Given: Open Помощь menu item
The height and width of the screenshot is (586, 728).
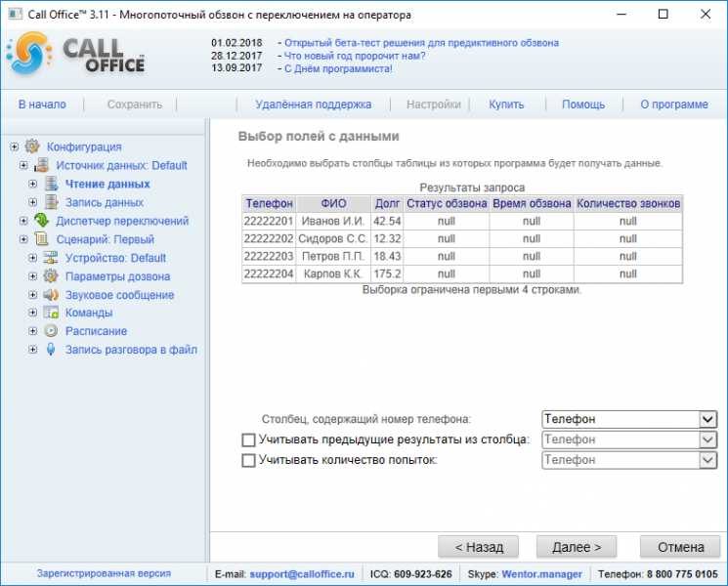Looking at the screenshot, I should click(583, 105).
